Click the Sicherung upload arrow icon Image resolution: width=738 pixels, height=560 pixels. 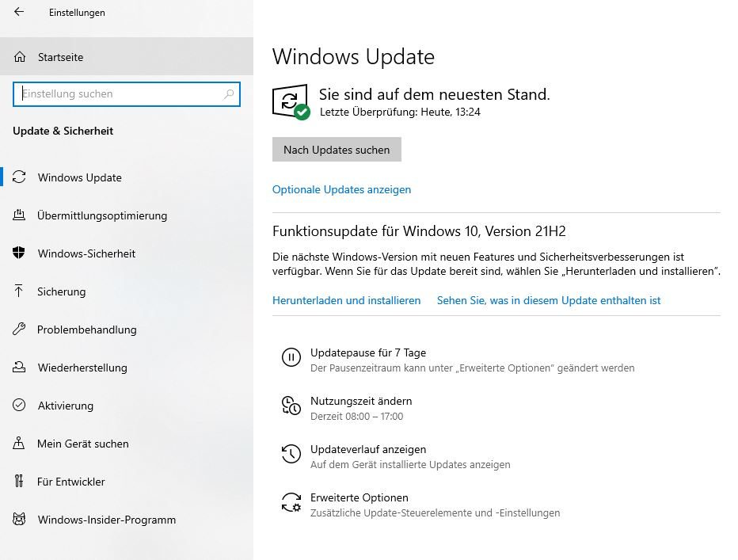tap(19, 291)
